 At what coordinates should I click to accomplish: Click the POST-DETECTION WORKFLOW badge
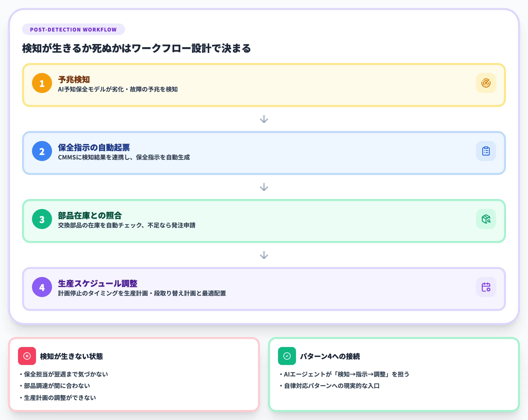73,29
